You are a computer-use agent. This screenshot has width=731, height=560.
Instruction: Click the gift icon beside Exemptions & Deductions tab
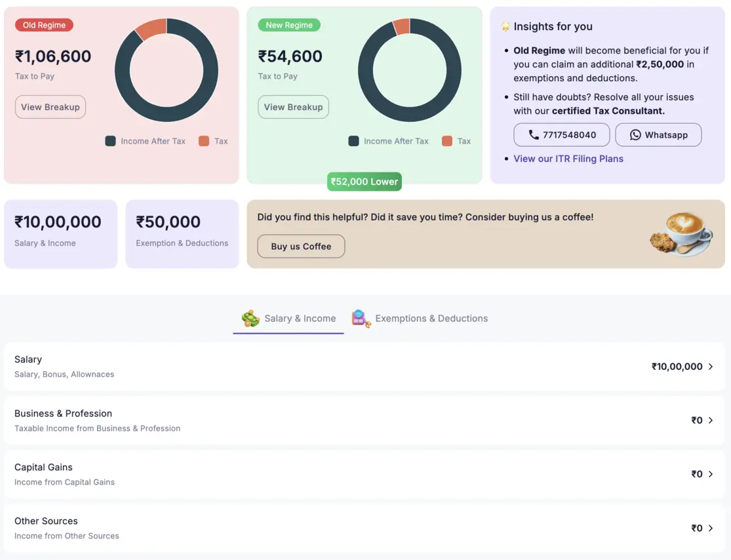tap(361, 318)
